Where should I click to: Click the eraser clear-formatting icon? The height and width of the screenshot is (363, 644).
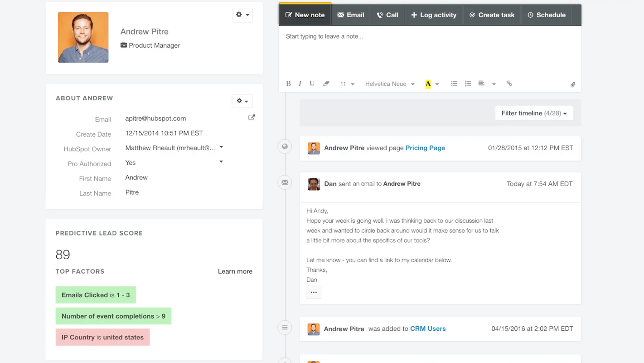tap(326, 83)
